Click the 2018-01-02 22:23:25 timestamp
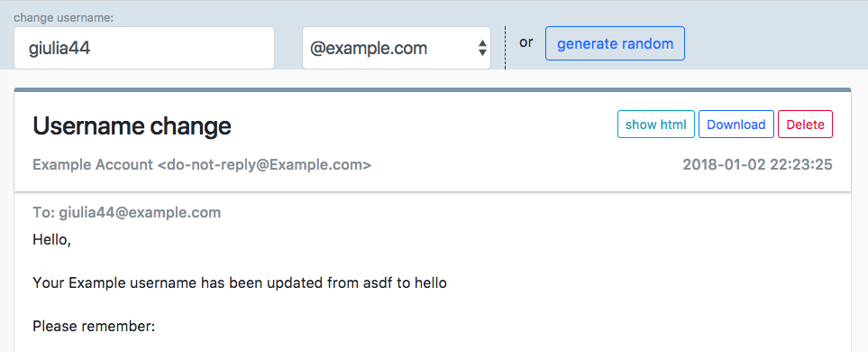The height and width of the screenshot is (352, 868). [757, 164]
